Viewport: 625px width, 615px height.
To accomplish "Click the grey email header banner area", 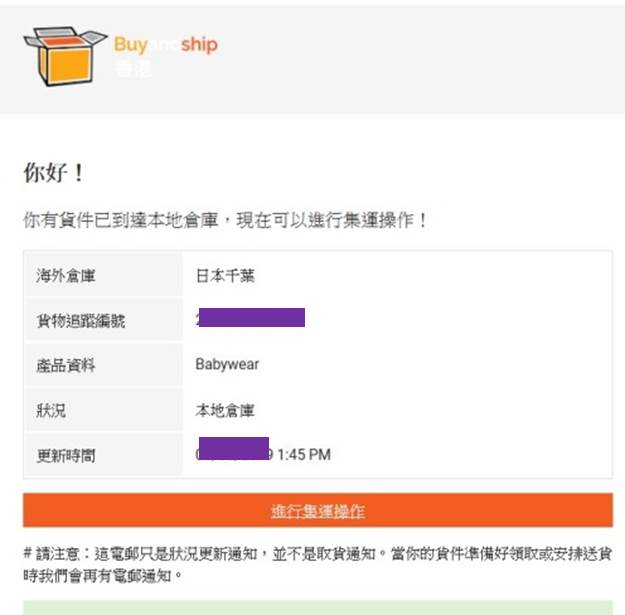I will (312, 59).
